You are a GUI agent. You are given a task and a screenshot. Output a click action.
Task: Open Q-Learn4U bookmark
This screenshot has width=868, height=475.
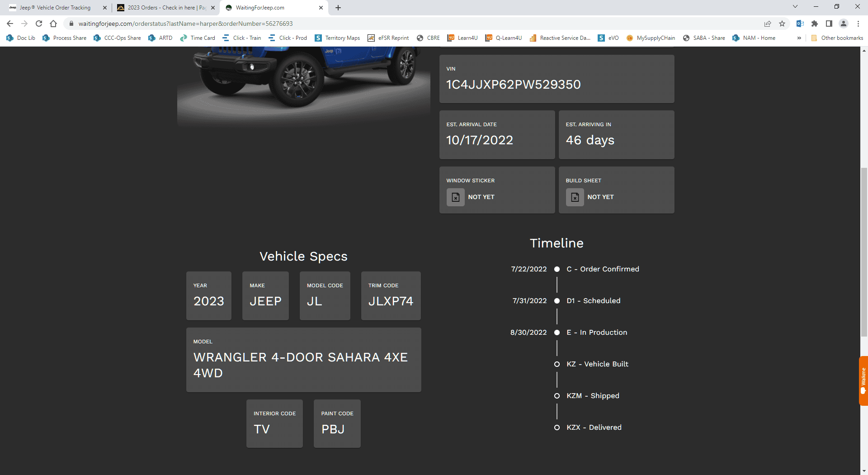click(504, 38)
